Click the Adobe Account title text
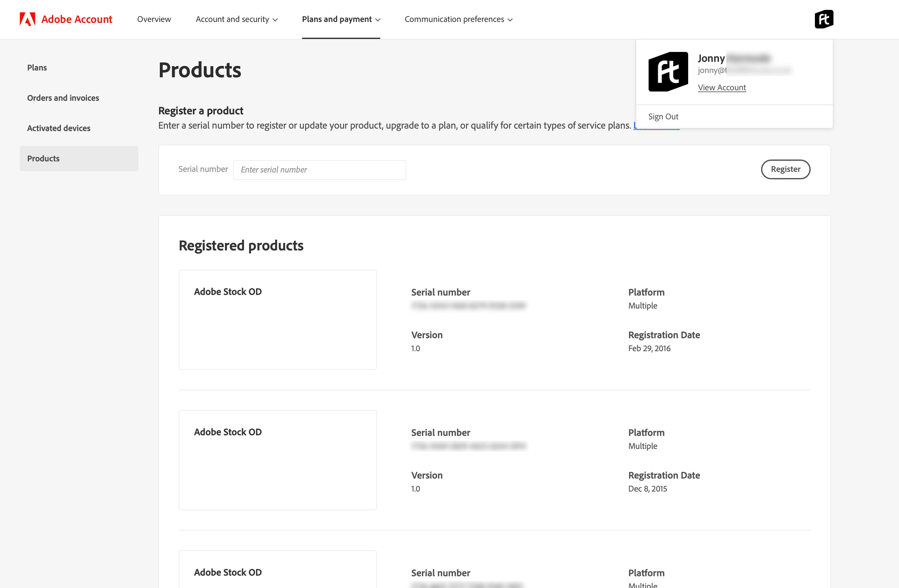899x588 pixels. (x=77, y=19)
